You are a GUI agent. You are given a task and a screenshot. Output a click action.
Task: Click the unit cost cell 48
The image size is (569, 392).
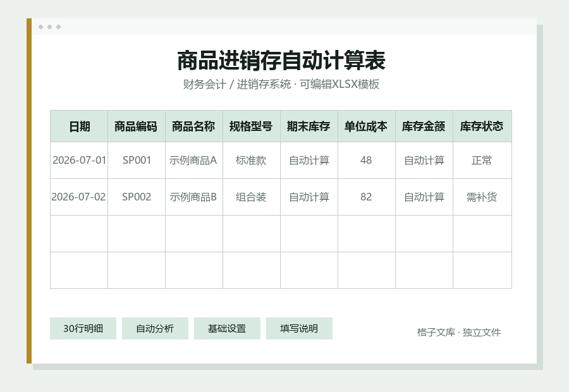[x=367, y=161]
